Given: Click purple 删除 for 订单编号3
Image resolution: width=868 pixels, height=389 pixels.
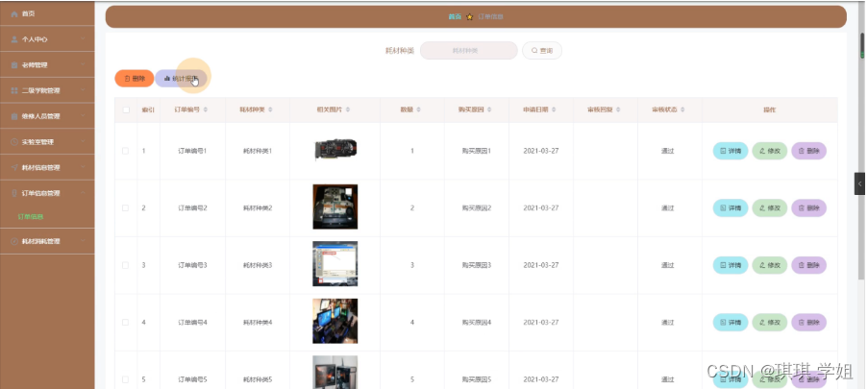Looking at the screenshot, I should (808, 265).
